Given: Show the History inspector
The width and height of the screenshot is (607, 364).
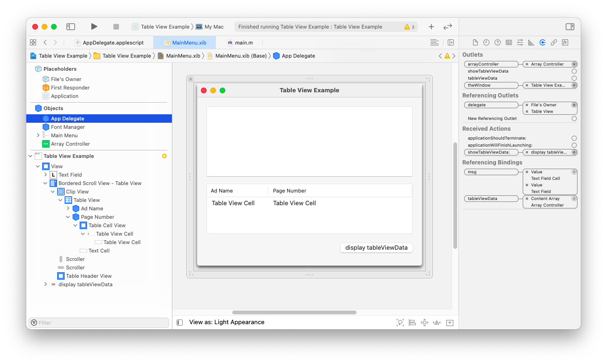Looking at the screenshot, I should click(486, 42).
